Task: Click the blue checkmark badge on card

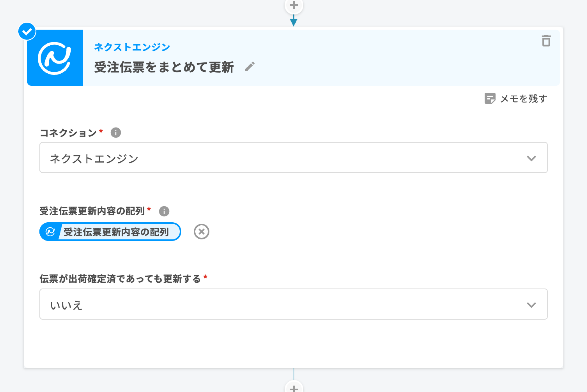Action: (27, 31)
